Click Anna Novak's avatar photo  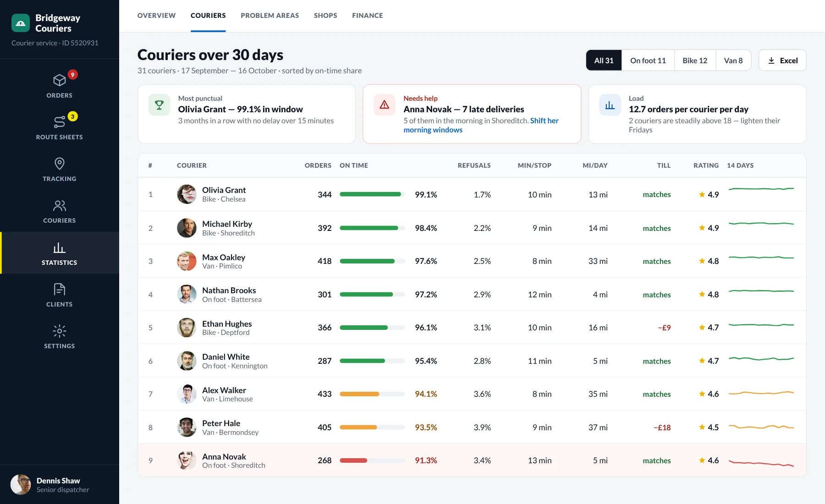[x=187, y=460]
